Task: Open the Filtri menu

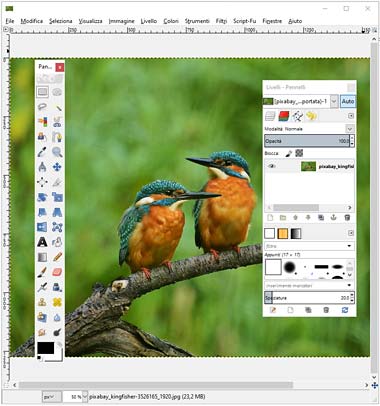Action: [221, 21]
